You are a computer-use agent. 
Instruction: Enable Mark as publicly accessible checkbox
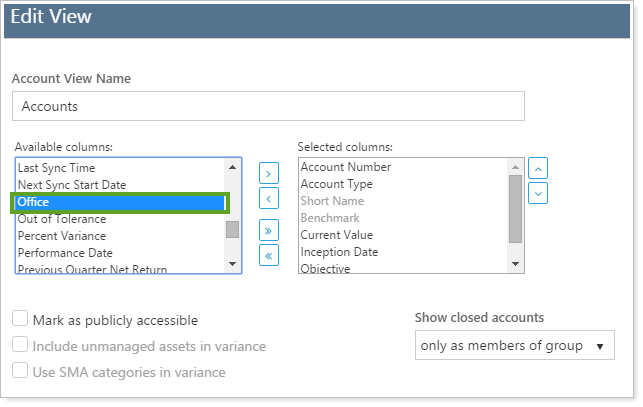20,320
